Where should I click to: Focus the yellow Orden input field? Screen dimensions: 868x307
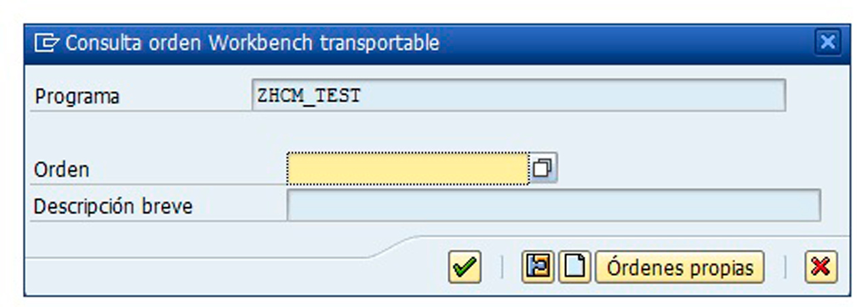tap(407, 168)
